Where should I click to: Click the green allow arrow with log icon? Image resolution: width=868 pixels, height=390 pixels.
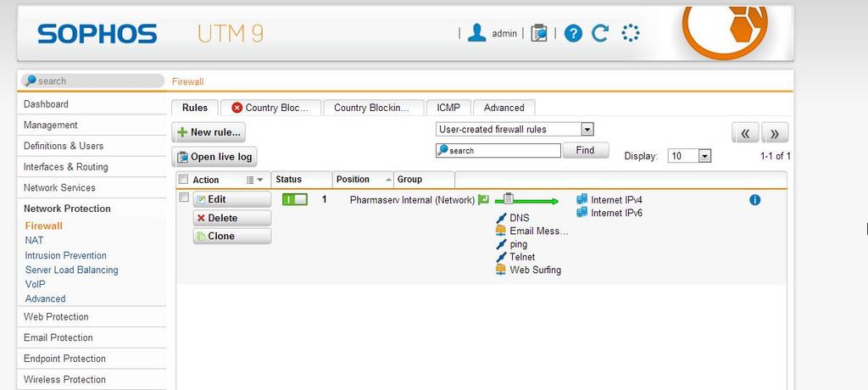(526, 199)
